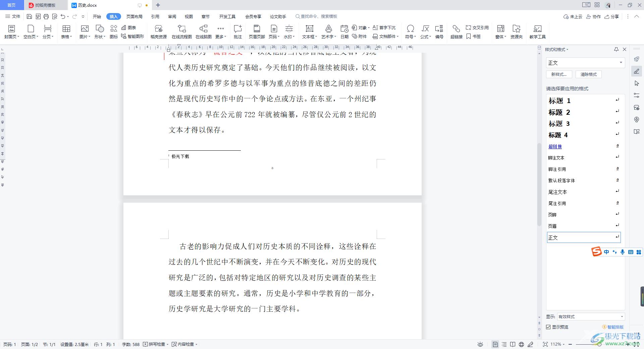Launch 在线流程图 online flowchart
This screenshot has height=349, width=644.
(182, 32)
